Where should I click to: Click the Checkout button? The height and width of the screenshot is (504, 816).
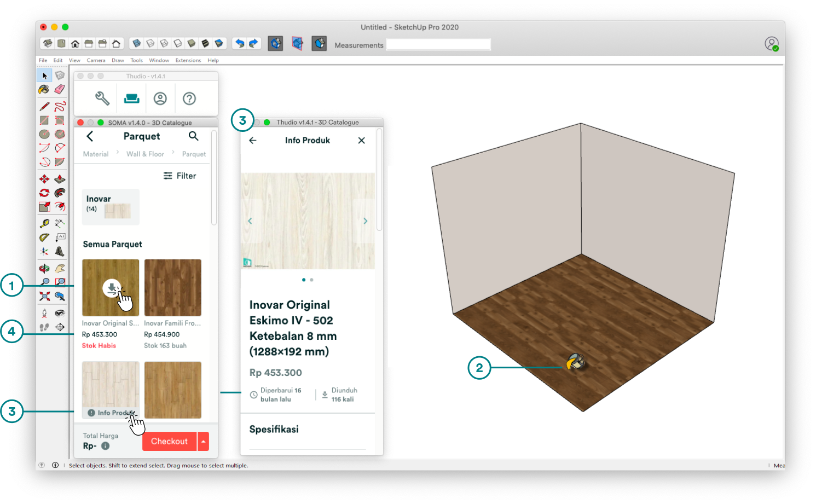click(170, 442)
